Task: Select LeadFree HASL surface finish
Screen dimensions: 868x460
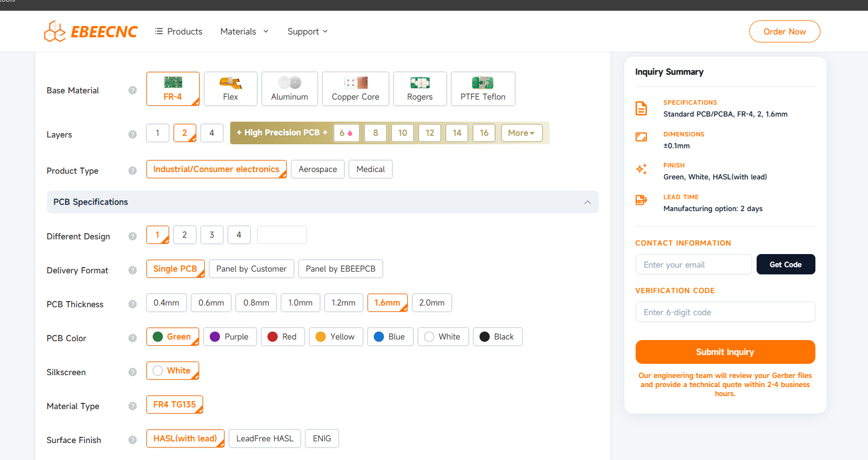Action: (265, 438)
